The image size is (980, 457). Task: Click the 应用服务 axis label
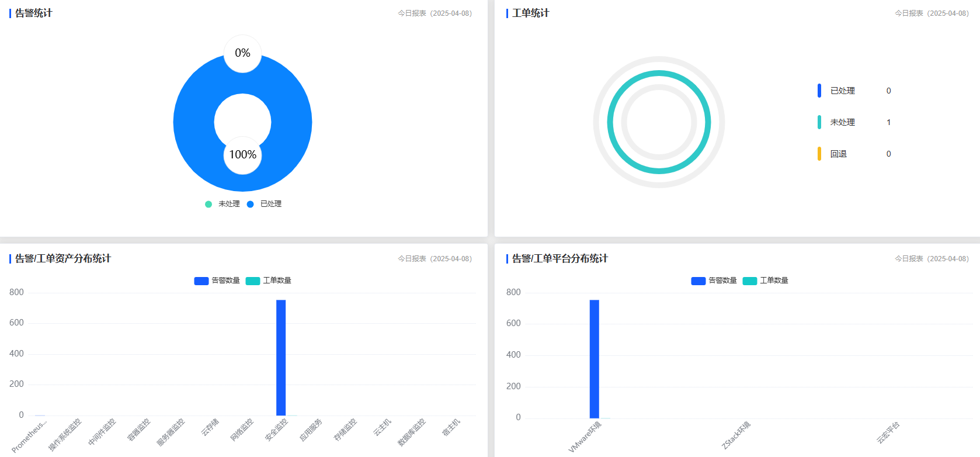[x=311, y=430]
